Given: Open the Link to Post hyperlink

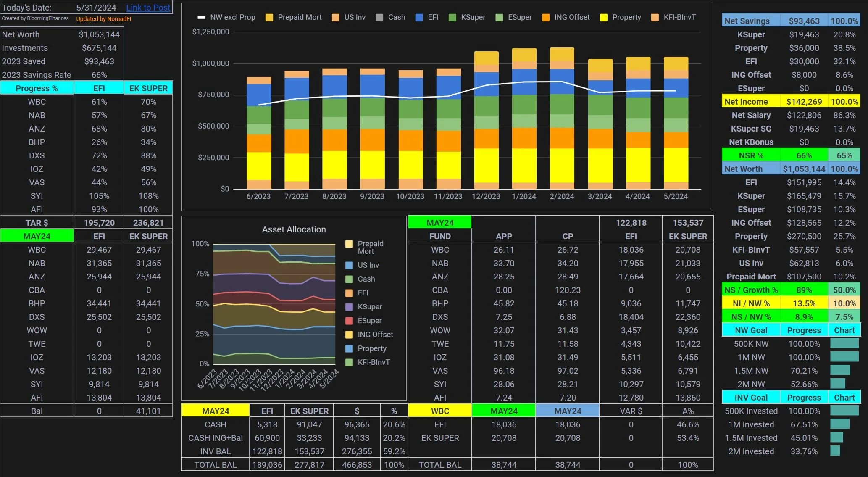Looking at the screenshot, I should tap(148, 7).
